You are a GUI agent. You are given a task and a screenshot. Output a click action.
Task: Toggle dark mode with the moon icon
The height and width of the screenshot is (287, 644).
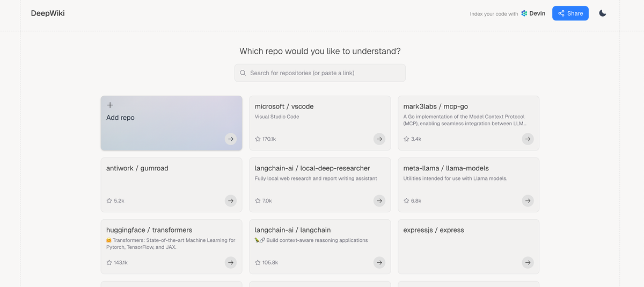tap(602, 13)
